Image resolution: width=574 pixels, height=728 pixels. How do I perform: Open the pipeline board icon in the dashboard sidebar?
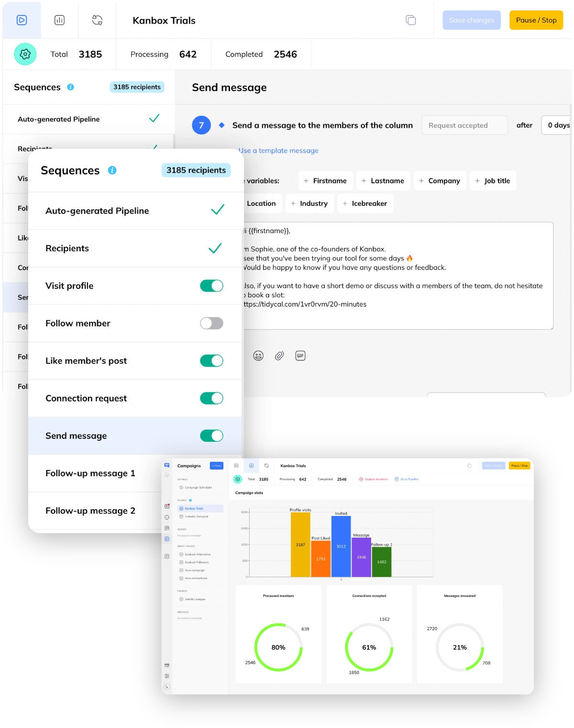[x=166, y=528]
